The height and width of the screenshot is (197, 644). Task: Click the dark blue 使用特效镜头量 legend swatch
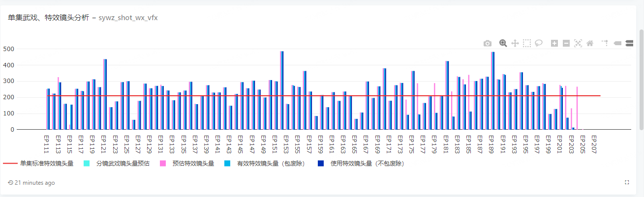coord(320,163)
